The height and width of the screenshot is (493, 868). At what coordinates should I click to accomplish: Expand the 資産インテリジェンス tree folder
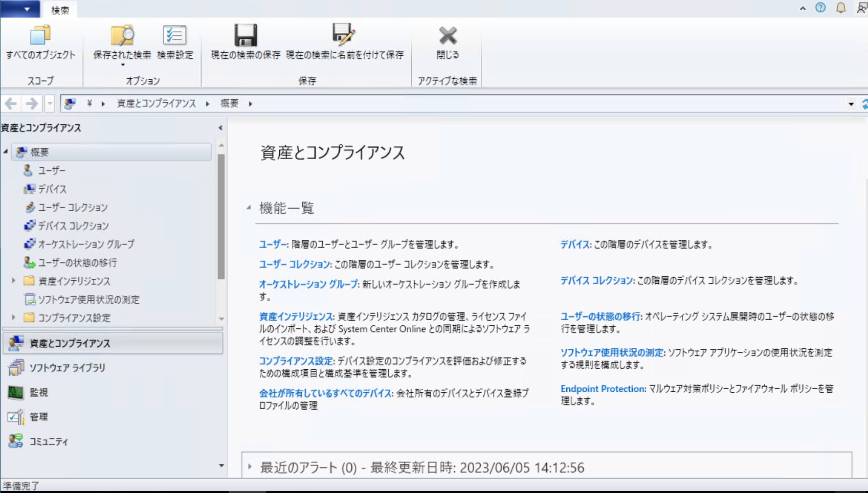point(14,281)
